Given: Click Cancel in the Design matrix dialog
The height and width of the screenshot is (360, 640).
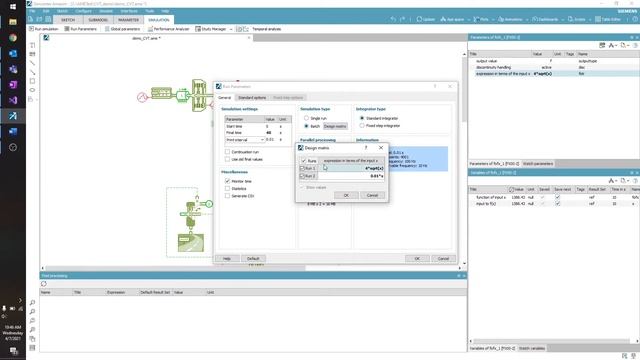Looking at the screenshot, I should (372, 195).
